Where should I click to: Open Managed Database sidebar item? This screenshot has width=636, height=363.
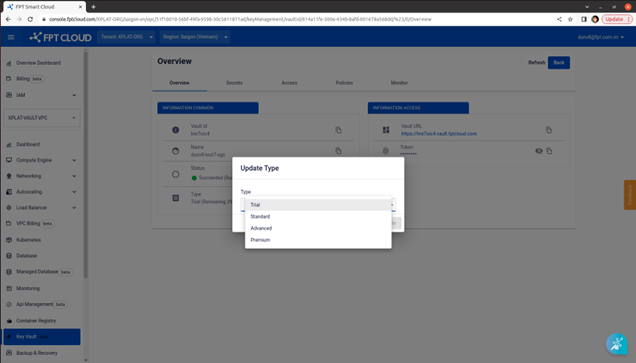tap(42, 272)
